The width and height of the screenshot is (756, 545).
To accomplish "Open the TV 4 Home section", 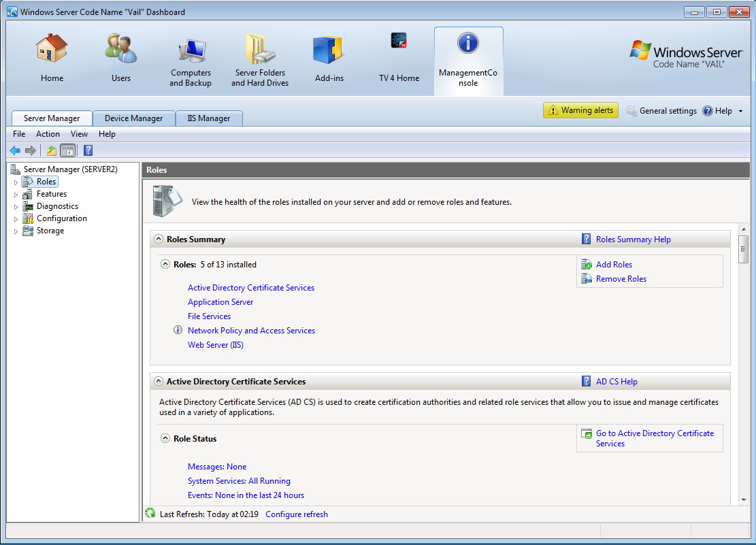I will click(x=399, y=57).
